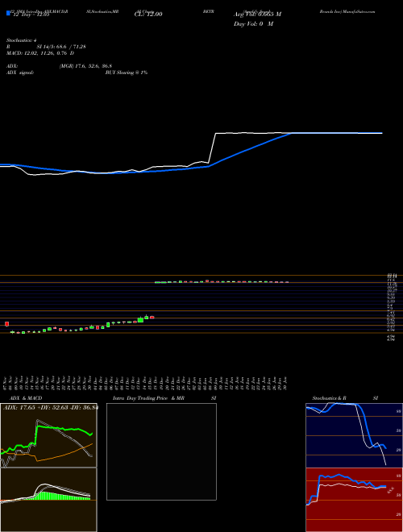Click the 'CL: 12.00' closing price text
This screenshot has width=403, height=532.
point(148,15)
